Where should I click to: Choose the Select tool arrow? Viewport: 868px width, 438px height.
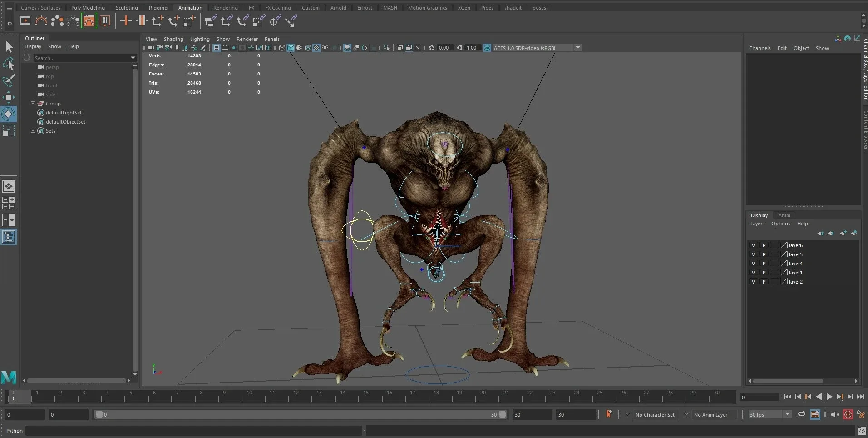pos(9,47)
